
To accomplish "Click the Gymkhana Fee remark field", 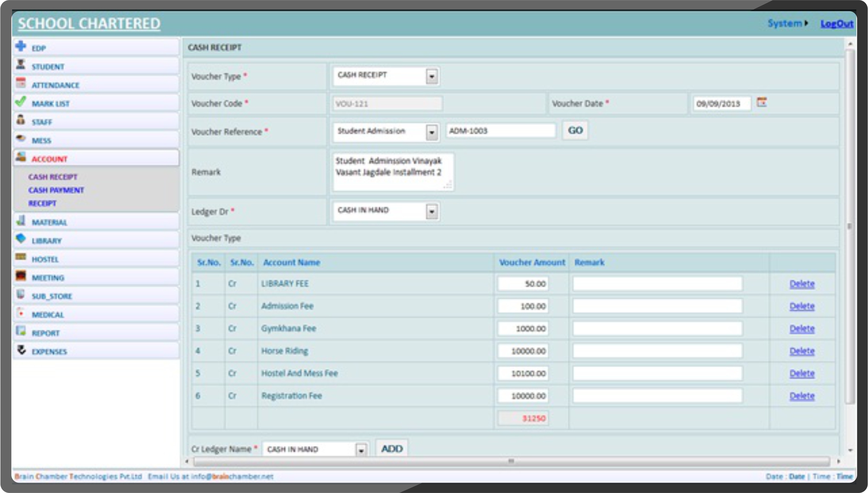I will (x=658, y=329).
